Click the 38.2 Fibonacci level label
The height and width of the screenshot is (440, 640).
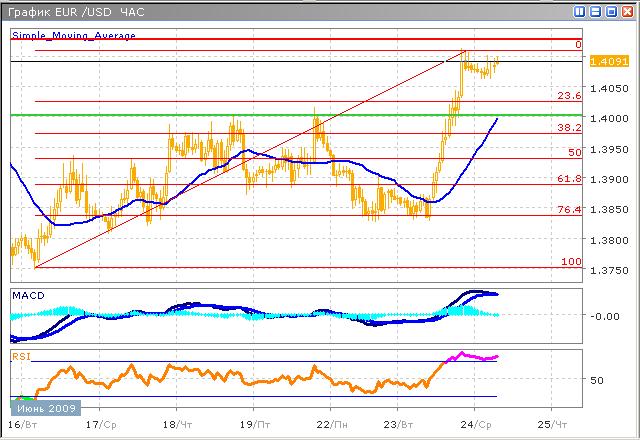pyautogui.click(x=569, y=128)
